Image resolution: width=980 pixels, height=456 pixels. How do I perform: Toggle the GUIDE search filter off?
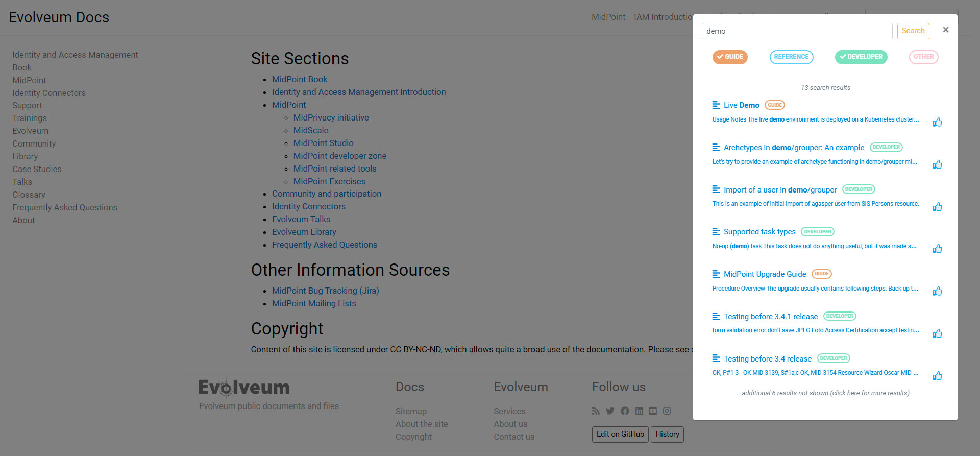[x=730, y=57]
